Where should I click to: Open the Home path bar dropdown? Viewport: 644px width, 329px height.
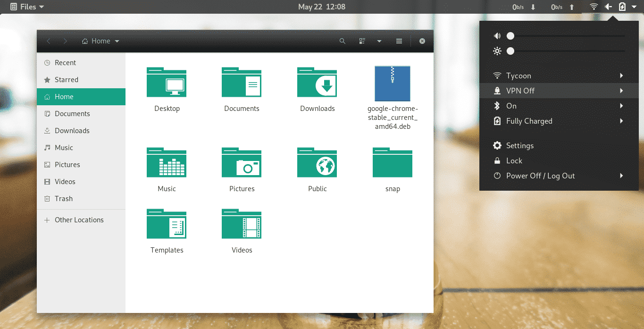pos(116,41)
